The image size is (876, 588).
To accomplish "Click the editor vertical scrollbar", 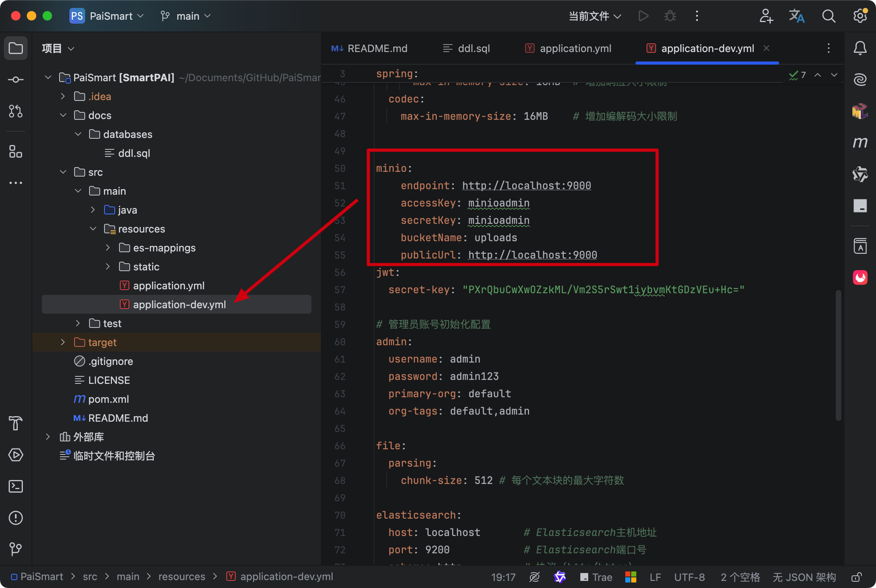I will [838, 355].
